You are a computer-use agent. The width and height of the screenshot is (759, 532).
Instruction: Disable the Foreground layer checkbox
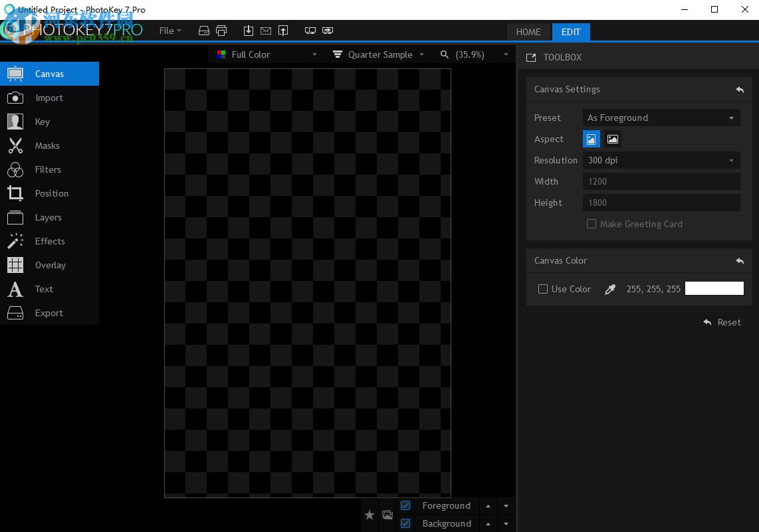pyautogui.click(x=405, y=505)
